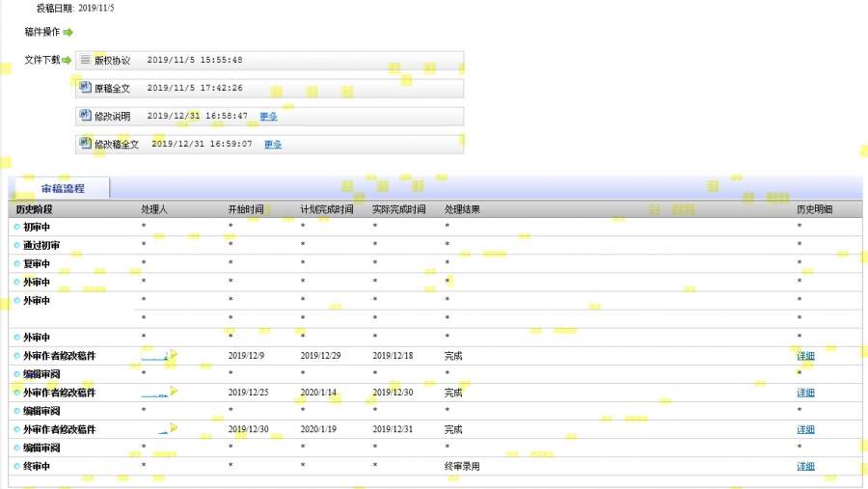This screenshot has height=489, width=868.
Task: Select the 初审中 stage label
Action: point(37,227)
